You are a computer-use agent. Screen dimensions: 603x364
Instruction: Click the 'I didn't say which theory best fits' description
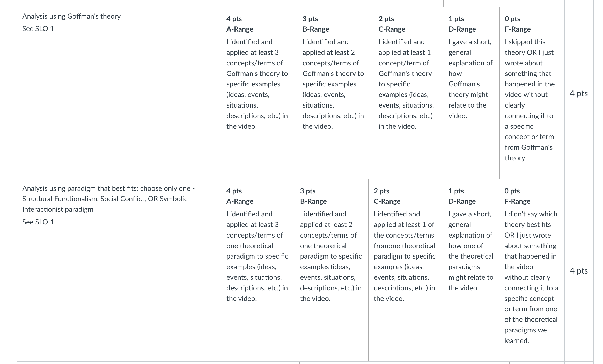(x=531, y=277)
